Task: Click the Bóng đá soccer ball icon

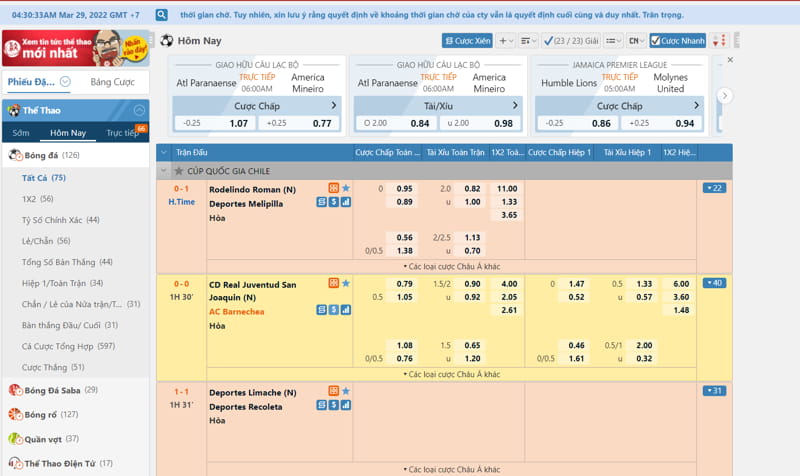Action: click(x=15, y=155)
